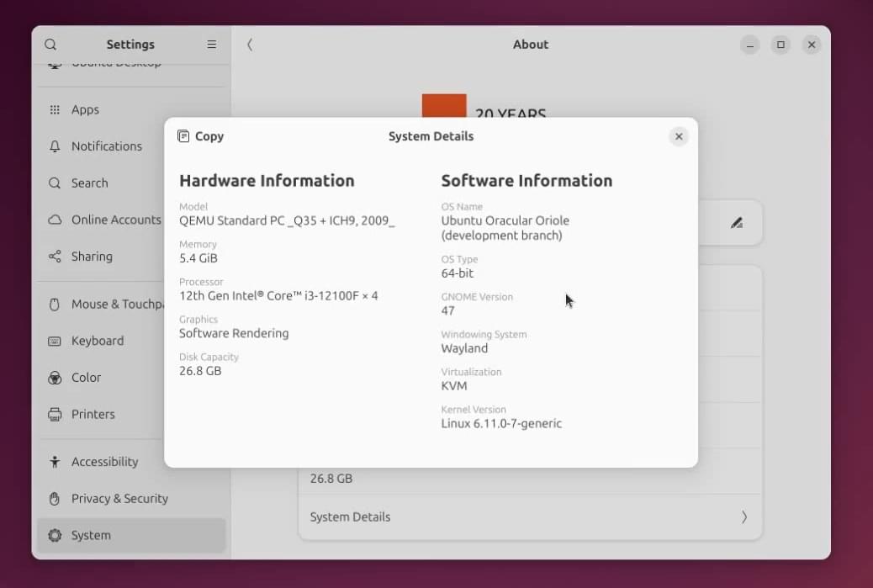
Task: Click the graphics value Software Rendering
Action: pos(234,333)
